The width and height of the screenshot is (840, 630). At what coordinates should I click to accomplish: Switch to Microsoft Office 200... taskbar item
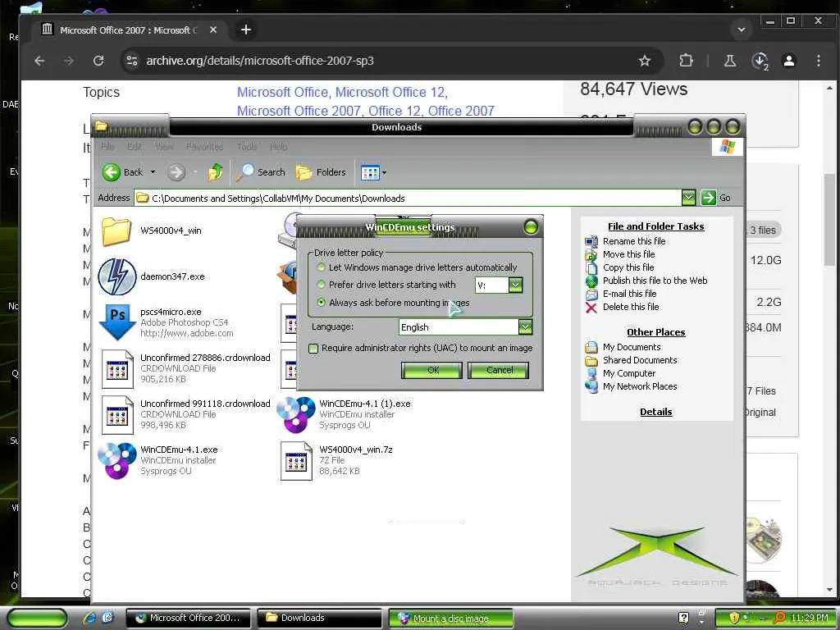(x=189, y=618)
